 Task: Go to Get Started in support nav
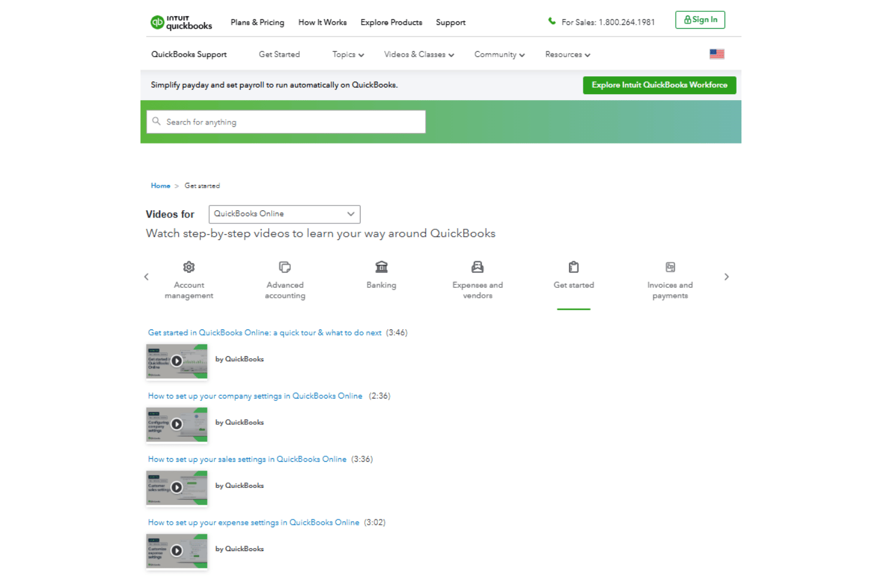click(279, 54)
